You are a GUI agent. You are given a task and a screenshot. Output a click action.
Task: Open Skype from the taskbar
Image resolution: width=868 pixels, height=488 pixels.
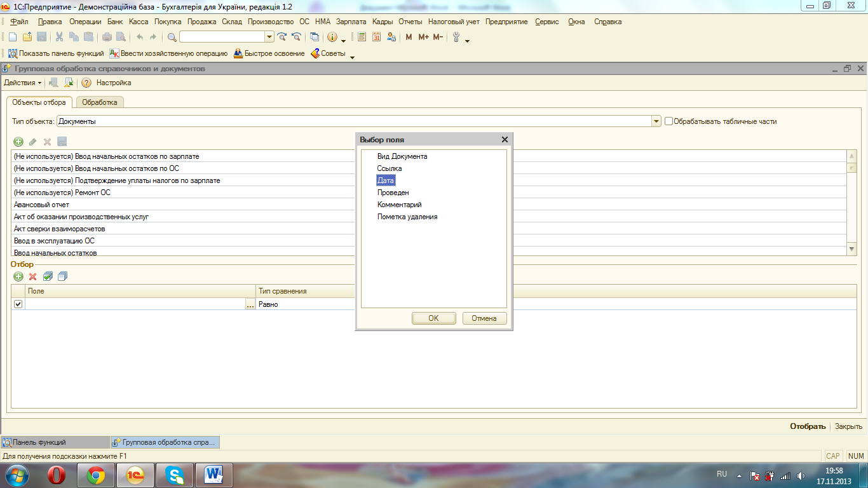pyautogui.click(x=175, y=475)
